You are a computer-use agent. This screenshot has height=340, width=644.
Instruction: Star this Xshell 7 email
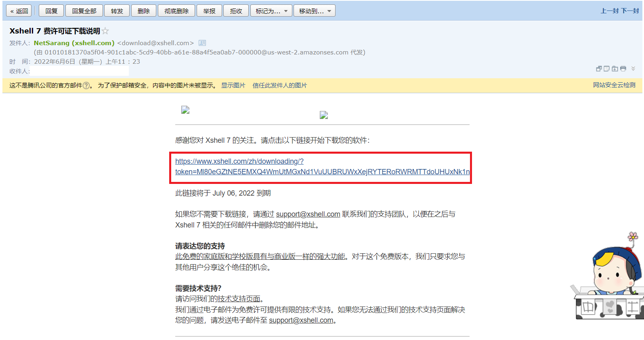[105, 31]
